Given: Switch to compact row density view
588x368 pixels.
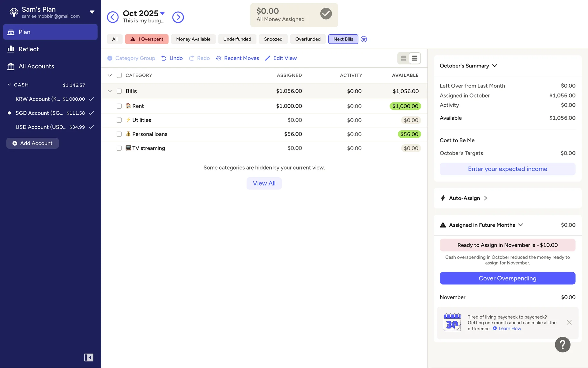Looking at the screenshot, I should pyautogui.click(x=414, y=58).
